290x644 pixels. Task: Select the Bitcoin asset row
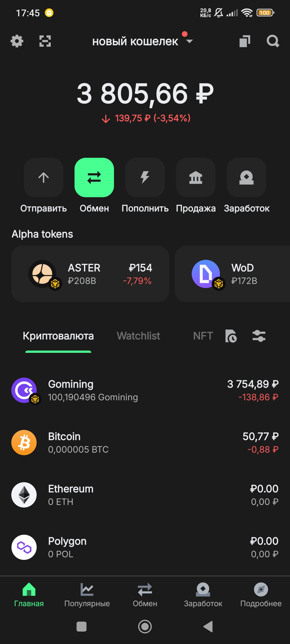145,443
